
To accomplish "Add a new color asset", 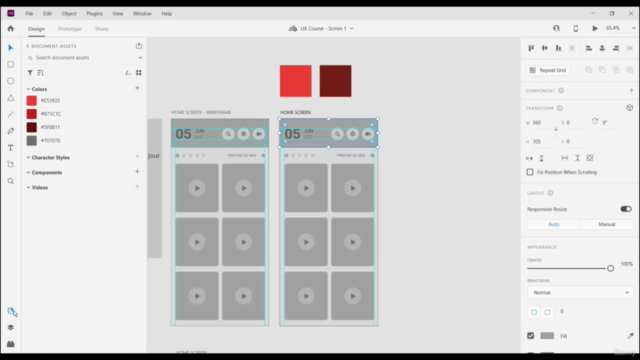I will 137,88.
